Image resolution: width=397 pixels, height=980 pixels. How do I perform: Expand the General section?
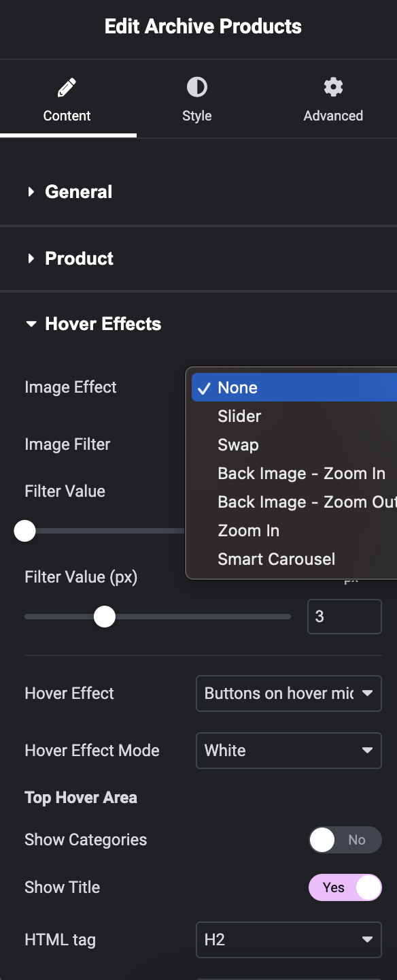point(198,192)
